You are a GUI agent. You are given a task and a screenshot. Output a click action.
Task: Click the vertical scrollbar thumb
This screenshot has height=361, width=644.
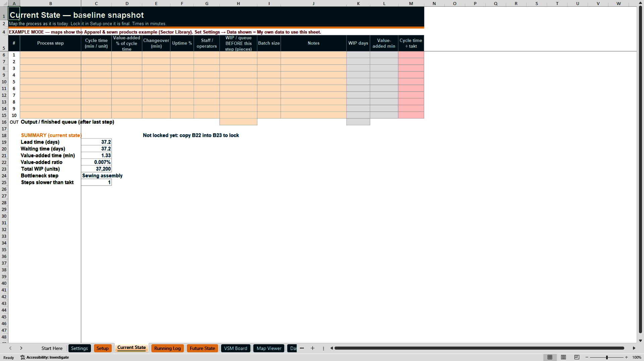pyautogui.click(x=640, y=169)
